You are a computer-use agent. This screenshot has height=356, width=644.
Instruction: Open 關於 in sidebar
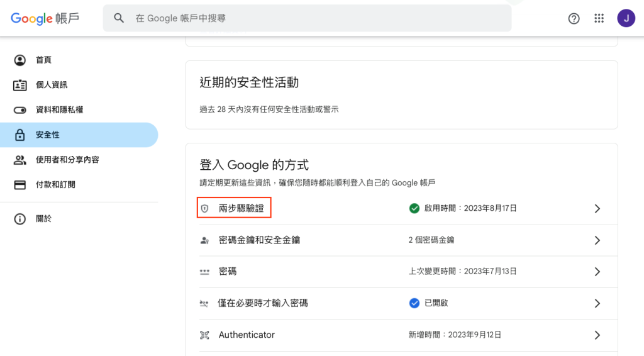click(79, 219)
